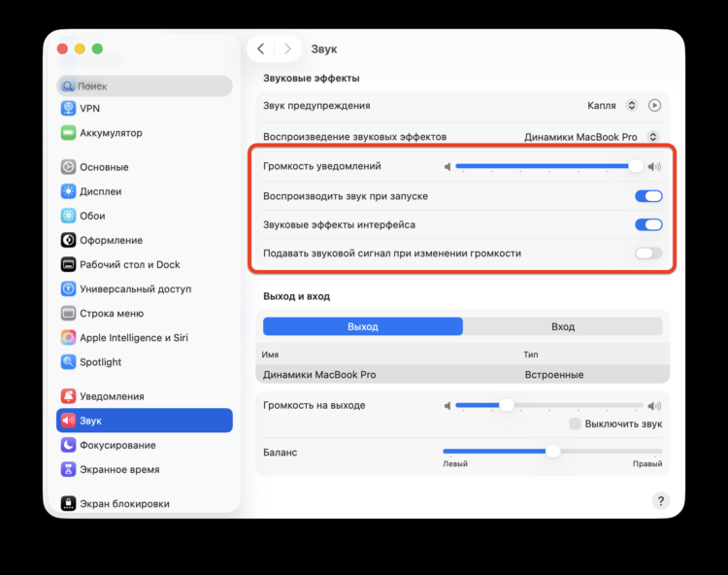This screenshot has height=575, width=728.
Task: Open help with question mark button
Action: point(660,500)
